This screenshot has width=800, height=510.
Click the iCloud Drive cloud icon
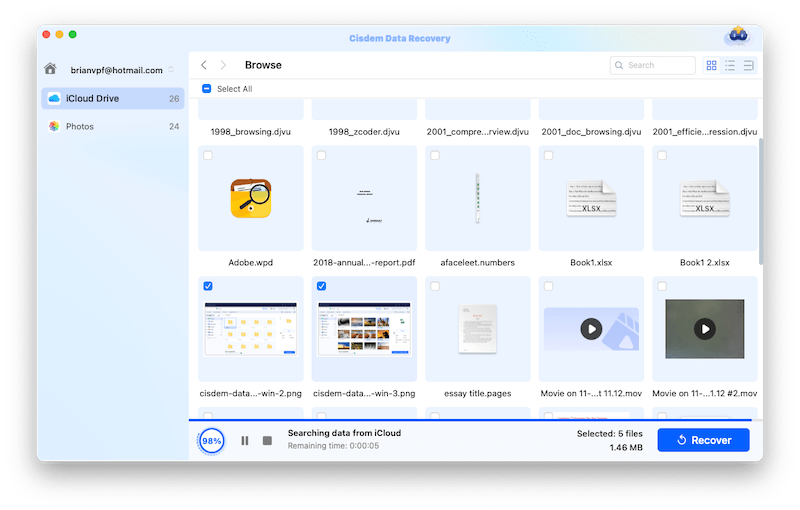(54, 98)
